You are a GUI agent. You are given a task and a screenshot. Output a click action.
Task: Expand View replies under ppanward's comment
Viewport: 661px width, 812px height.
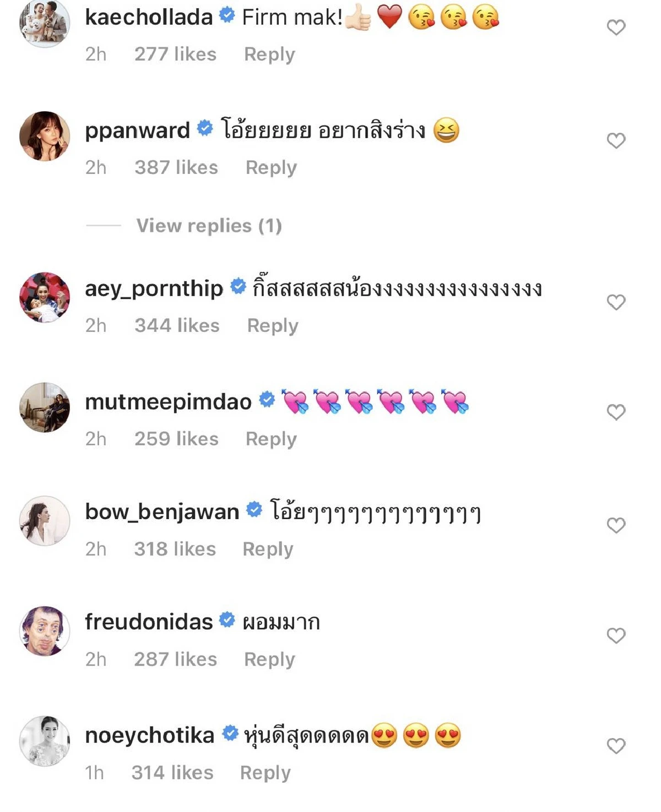pos(209,226)
